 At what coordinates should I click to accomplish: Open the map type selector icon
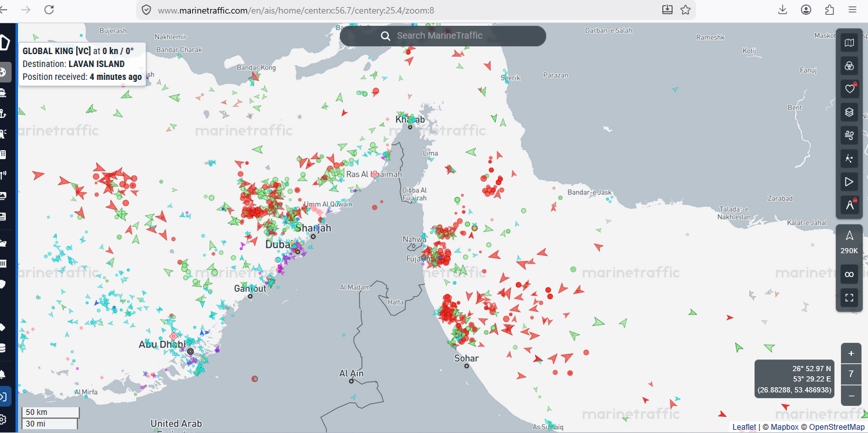(849, 43)
